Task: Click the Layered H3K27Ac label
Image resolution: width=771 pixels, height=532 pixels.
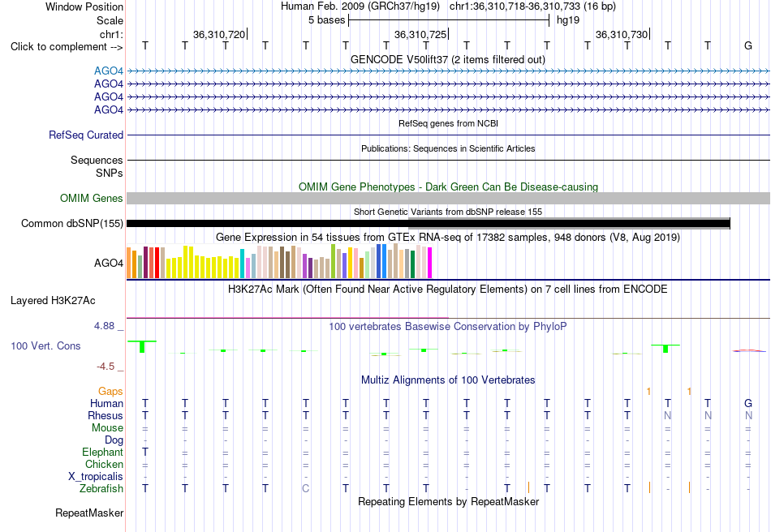Action: [x=53, y=301]
